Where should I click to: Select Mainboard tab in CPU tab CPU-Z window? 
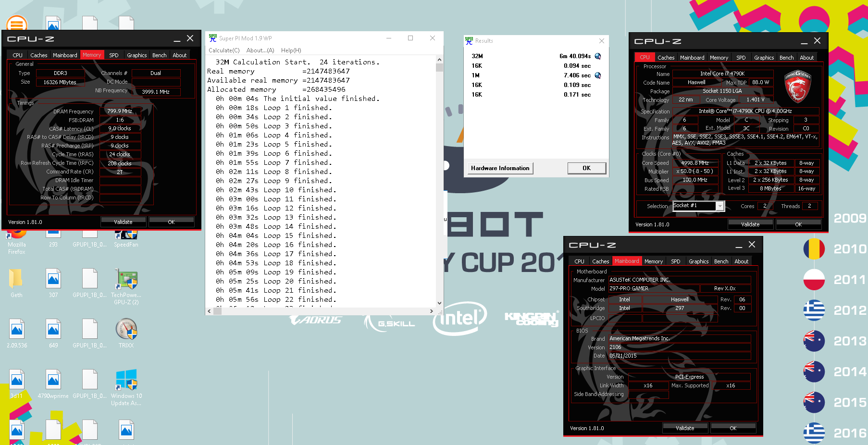pyautogui.click(x=692, y=58)
